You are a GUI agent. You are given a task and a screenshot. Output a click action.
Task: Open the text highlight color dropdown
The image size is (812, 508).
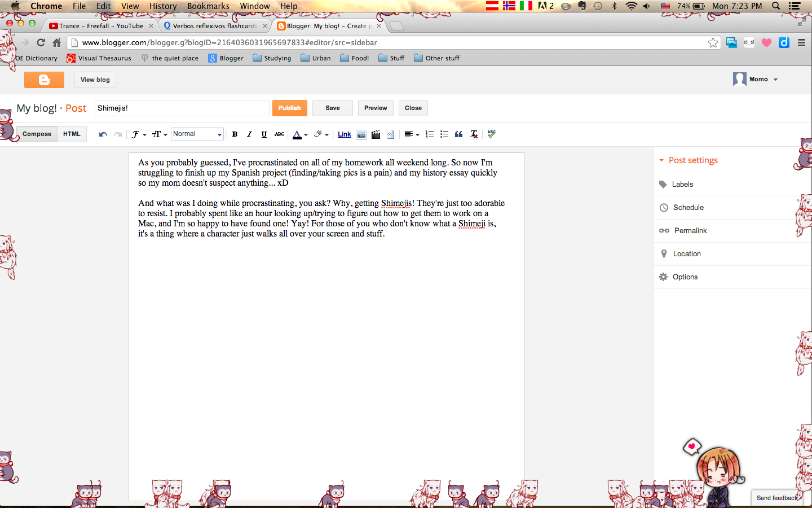tap(321, 134)
